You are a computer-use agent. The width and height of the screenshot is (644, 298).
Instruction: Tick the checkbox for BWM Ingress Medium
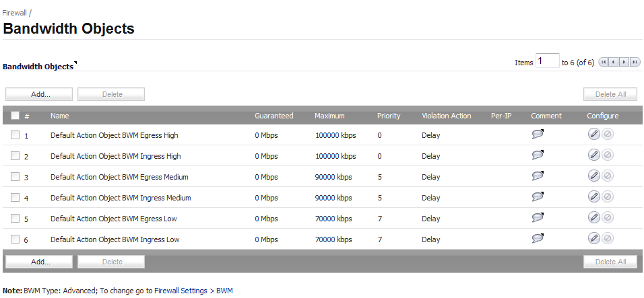(15, 198)
